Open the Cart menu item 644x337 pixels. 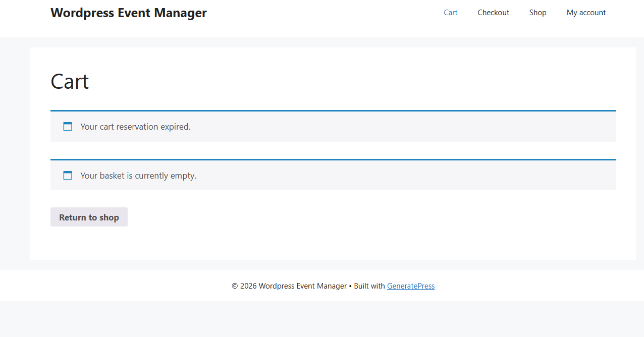[x=450, y=13]
